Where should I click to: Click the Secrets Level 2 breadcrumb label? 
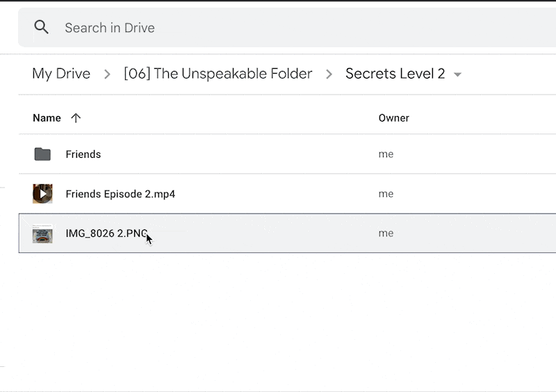pyautogui.click(x=395, y=74)
